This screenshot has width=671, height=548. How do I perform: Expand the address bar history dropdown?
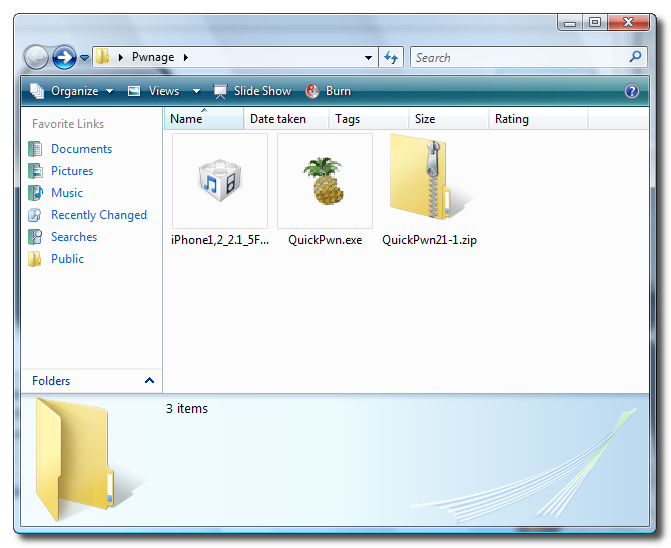tap(369, 57)
